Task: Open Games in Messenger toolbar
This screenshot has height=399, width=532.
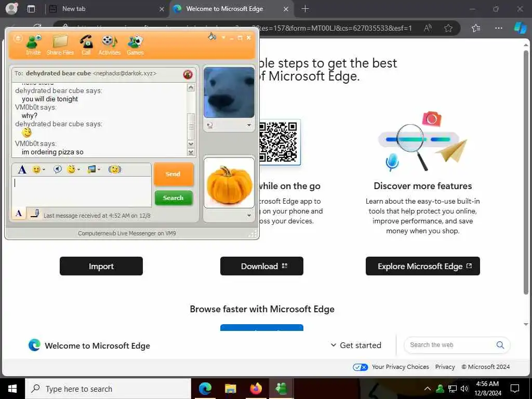Action: point(135,45)
